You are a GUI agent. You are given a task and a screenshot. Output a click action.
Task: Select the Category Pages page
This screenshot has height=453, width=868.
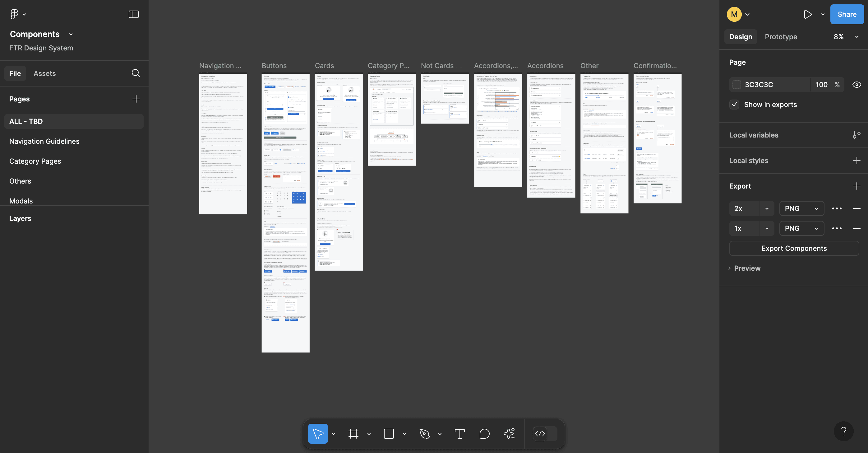click(x=35, y=161)
